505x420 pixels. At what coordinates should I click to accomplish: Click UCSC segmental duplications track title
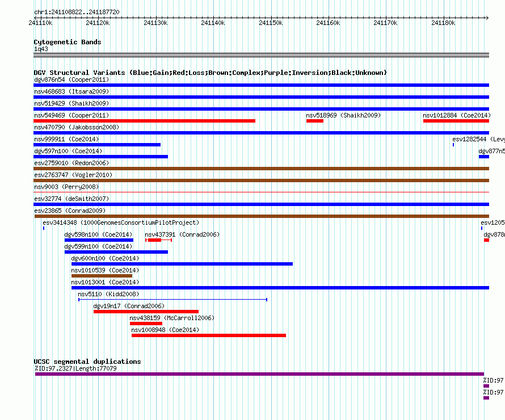[87, 362]
